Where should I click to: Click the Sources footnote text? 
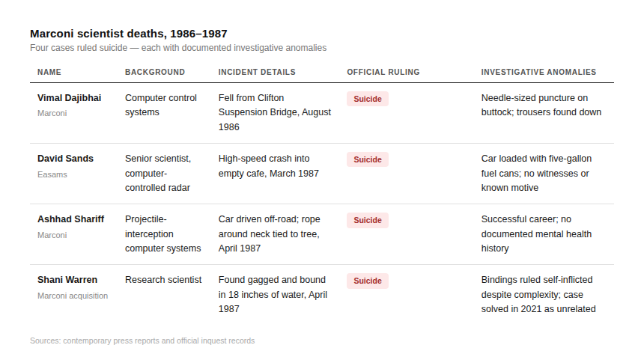pyautogui.click(x=142, y=341)
